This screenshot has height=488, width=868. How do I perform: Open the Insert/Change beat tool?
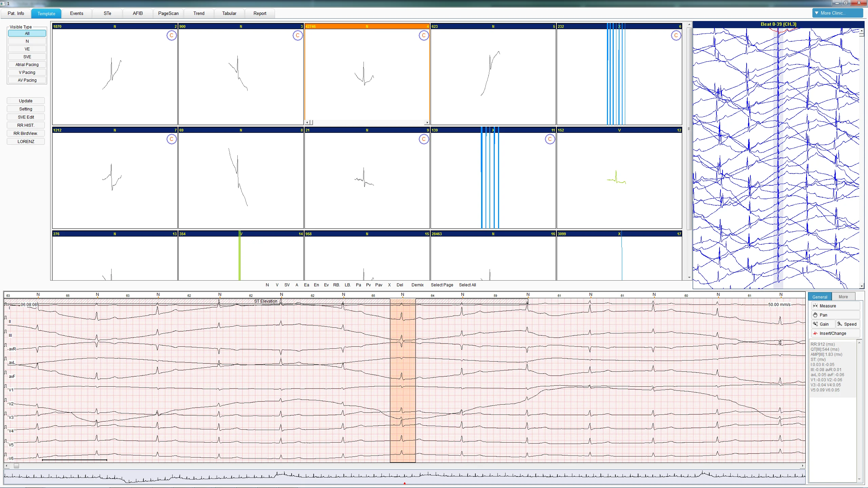pyautogui.click(x=835, y=333)
